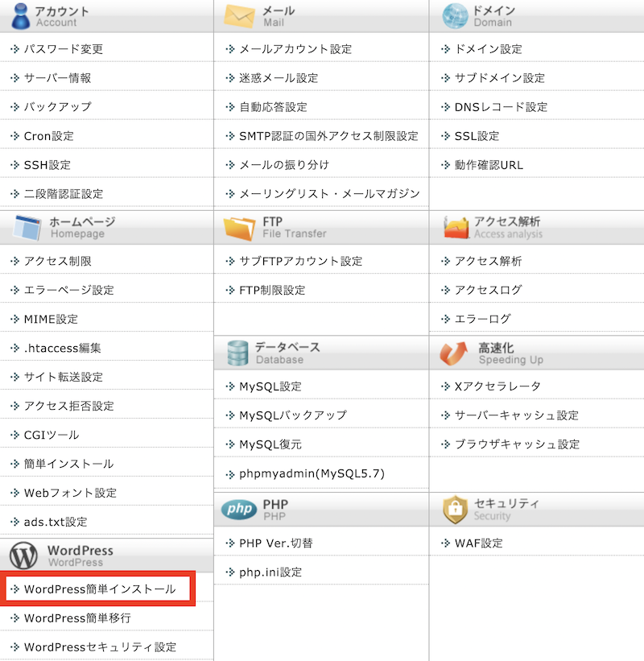Open エラーログ
Image resolution: width=644 pixels, height=661 pixels.
tap(483, 319)
